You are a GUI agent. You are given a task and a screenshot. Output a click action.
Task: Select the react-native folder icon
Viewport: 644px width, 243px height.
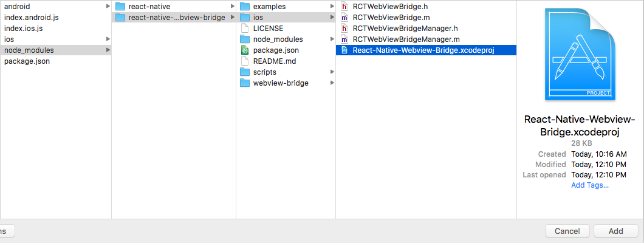pyautogui.click(x=120, y=7)
